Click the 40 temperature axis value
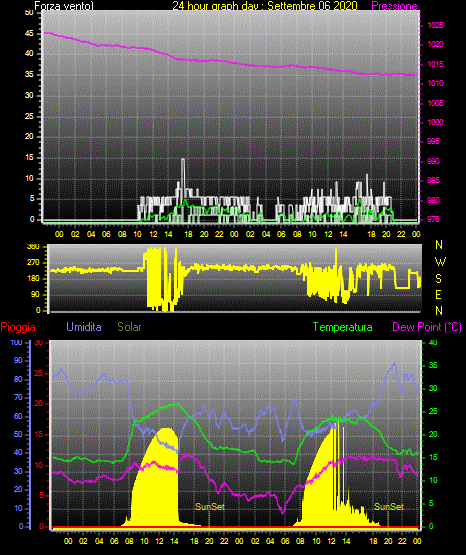 433,342
